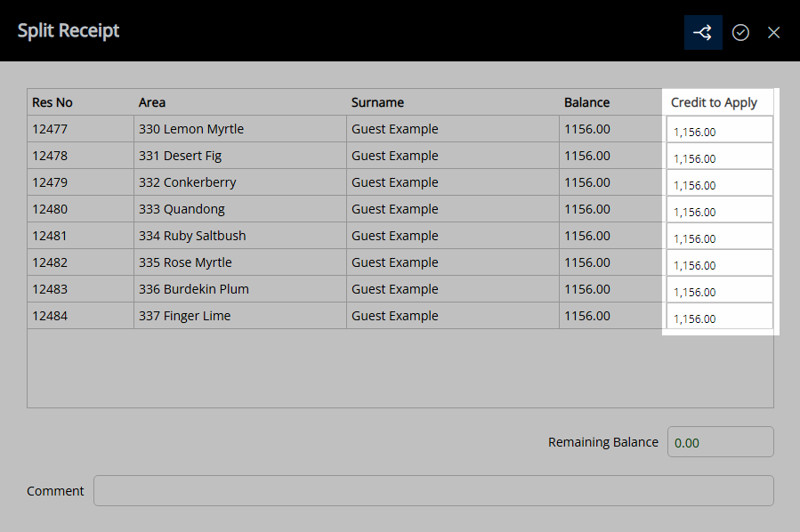Click the 330 Lemon Myrtle area cell
This screenshot has height=532, width=800.
click(x=239, y=129)
